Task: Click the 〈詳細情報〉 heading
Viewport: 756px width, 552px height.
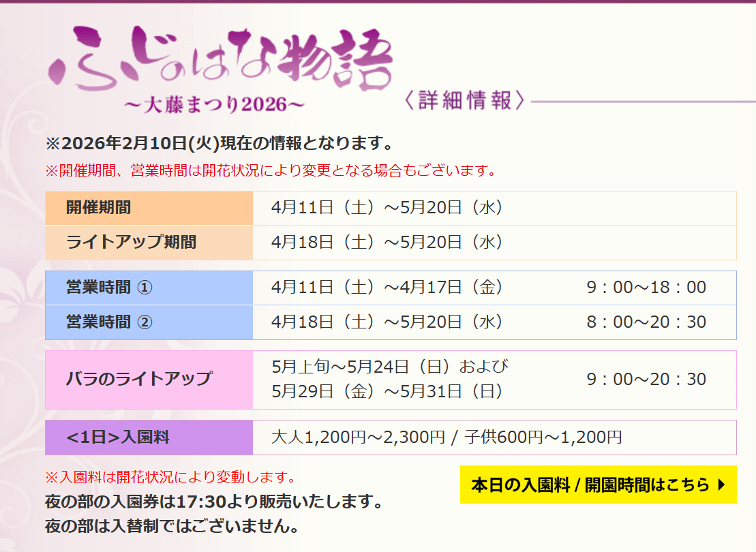Action: point(463,101)
